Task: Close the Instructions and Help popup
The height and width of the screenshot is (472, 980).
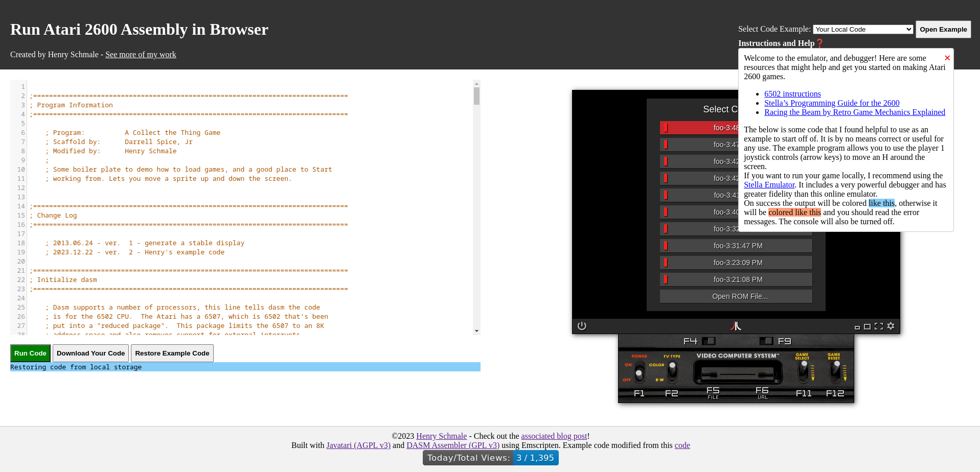Action: (x=947, y=58)
